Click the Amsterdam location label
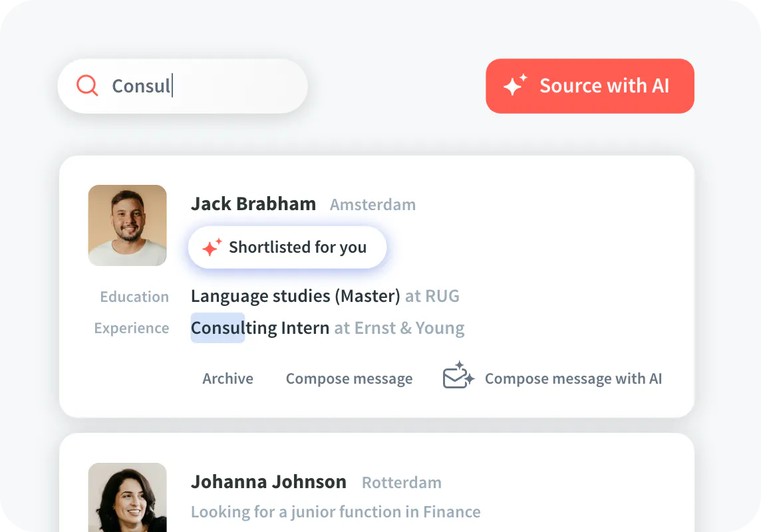Screen dimensions: 761x532 tap(373, 204)
